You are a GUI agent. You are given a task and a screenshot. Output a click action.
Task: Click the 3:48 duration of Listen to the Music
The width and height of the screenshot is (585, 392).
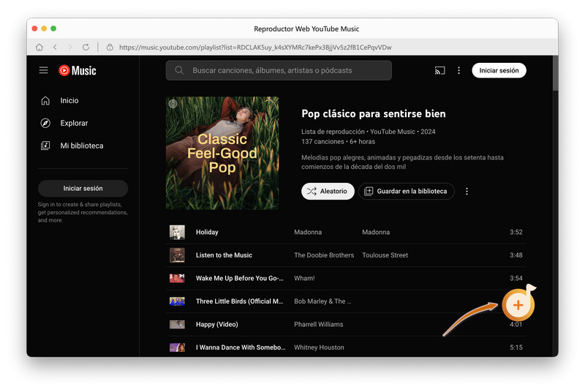click(516, 255)
